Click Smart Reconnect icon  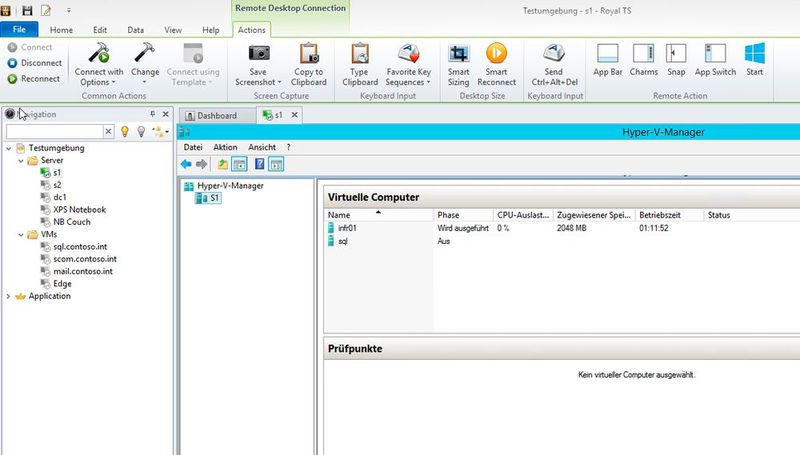[496, 53]
